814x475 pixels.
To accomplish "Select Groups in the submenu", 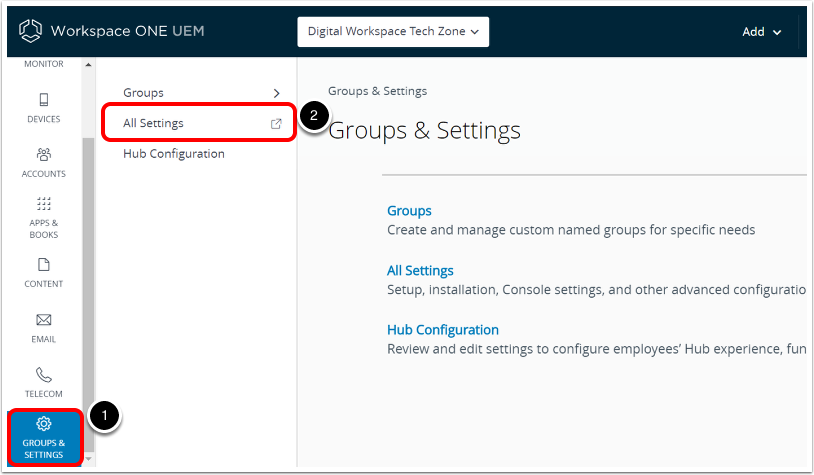I will 143,93.
